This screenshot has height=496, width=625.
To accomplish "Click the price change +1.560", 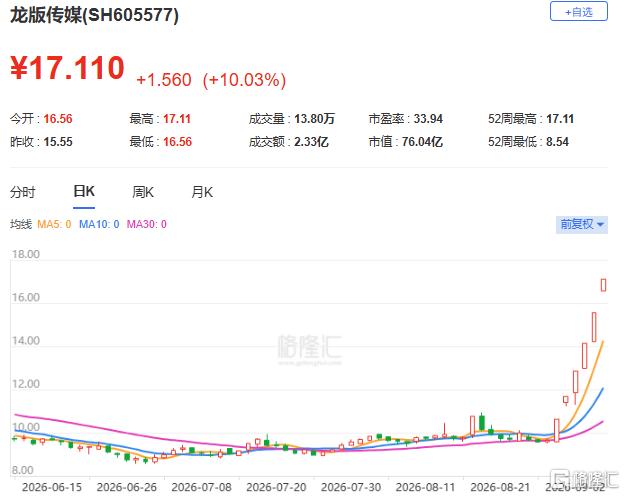I will [x=164, y=80].
